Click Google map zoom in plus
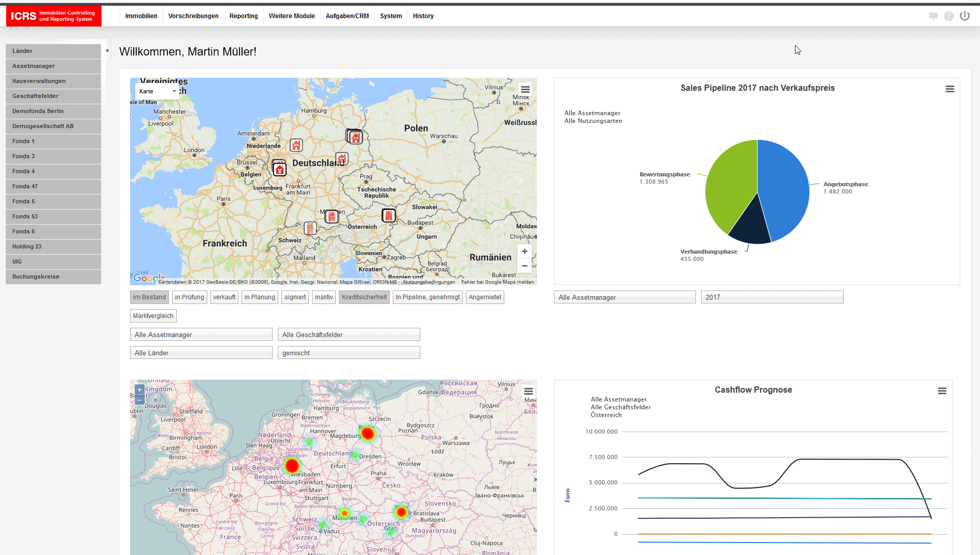980x555 pixels. click(x=524, y=252)
